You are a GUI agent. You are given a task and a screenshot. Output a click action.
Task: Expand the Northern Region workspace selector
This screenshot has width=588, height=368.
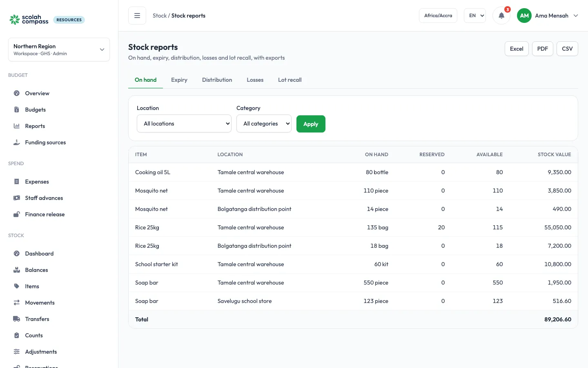coord(59,49)
